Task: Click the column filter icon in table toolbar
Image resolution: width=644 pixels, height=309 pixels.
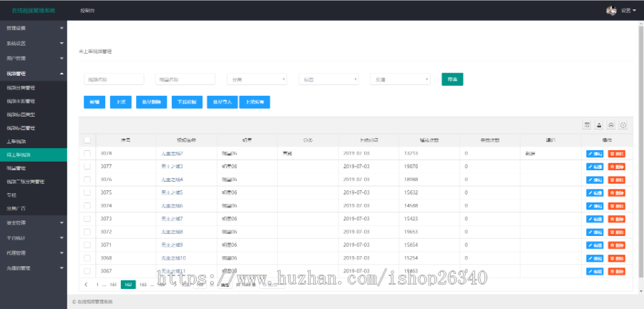Action: [x=587, y=124]
